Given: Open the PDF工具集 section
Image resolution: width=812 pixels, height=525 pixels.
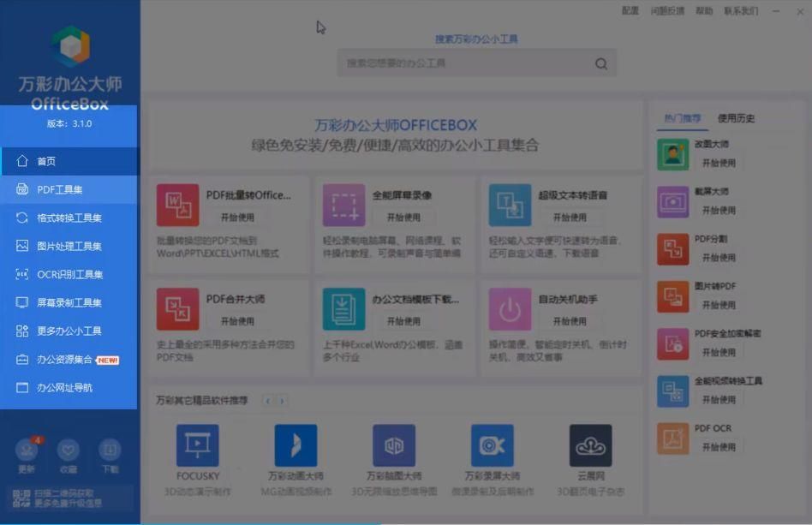Looking at the screenshot, I should tap(70, 189).
